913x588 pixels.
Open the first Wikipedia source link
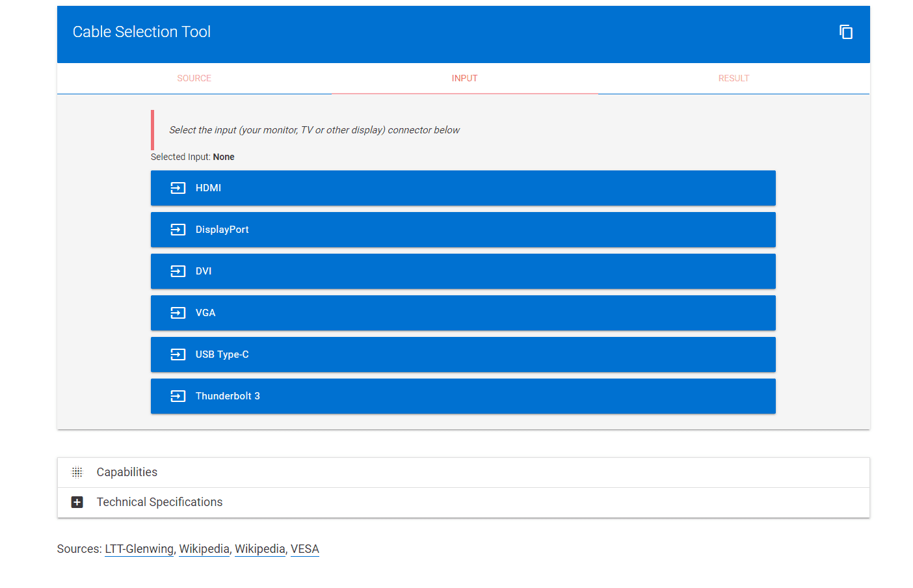204,549
